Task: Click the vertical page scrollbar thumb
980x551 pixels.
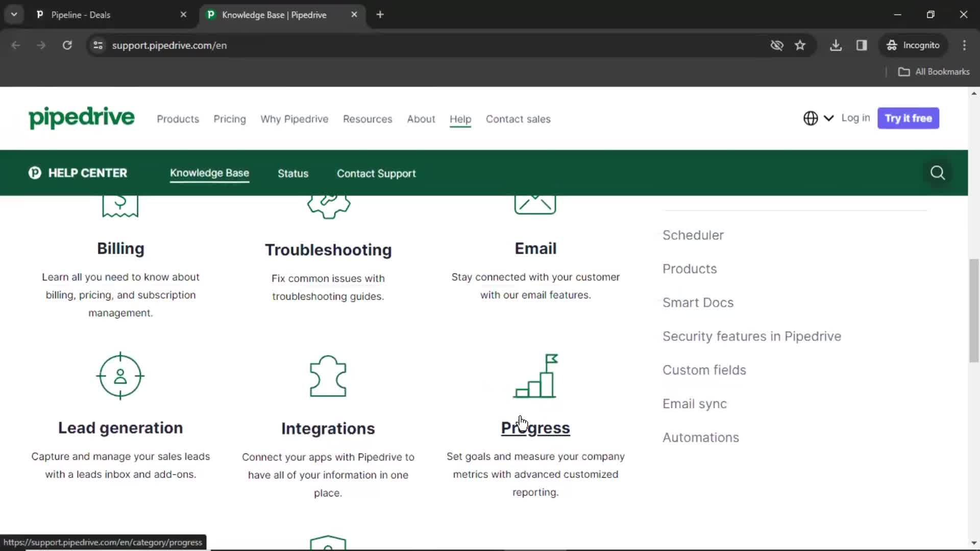Action: [974, 311]
